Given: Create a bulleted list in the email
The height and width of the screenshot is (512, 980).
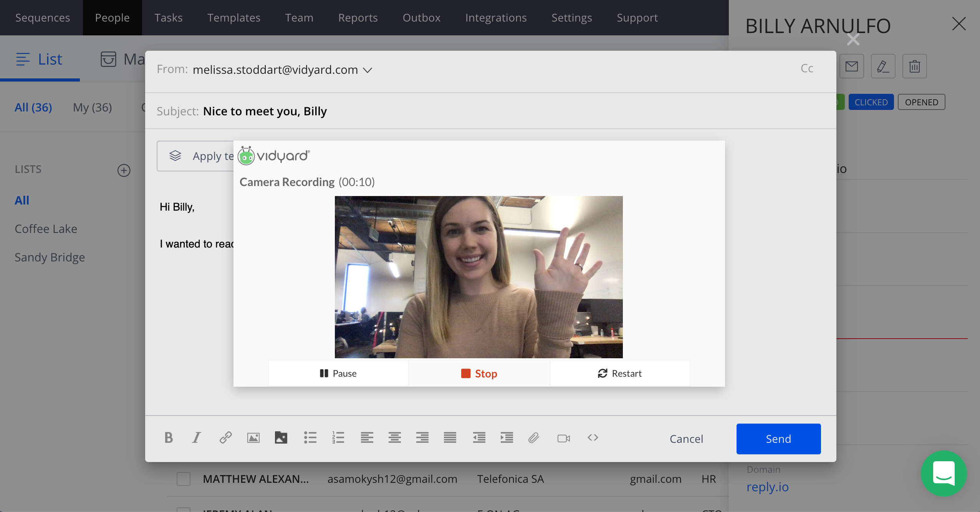Looking at the screenshot, I should point(310,438).
